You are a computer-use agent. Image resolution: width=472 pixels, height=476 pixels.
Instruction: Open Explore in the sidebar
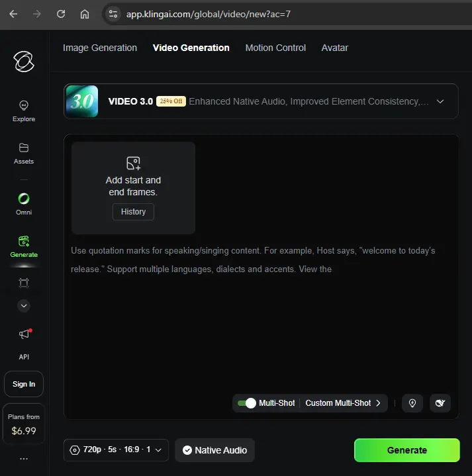(x=24, y=111)
